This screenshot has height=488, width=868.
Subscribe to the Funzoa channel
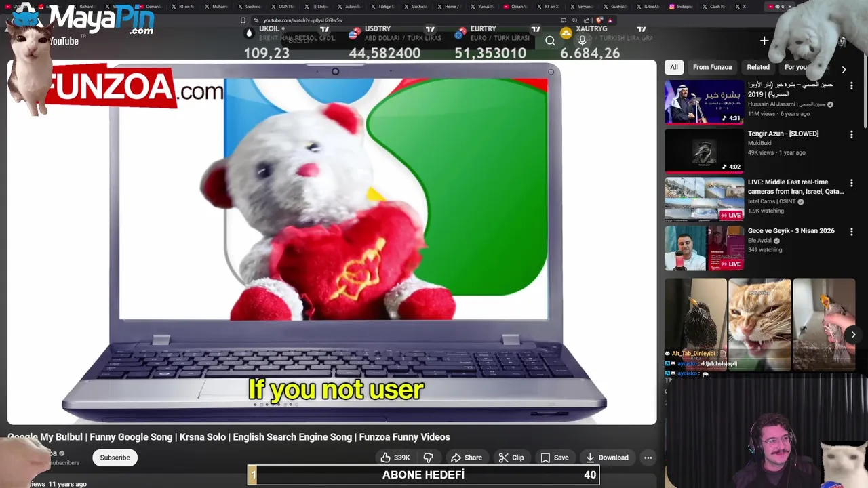115,457
